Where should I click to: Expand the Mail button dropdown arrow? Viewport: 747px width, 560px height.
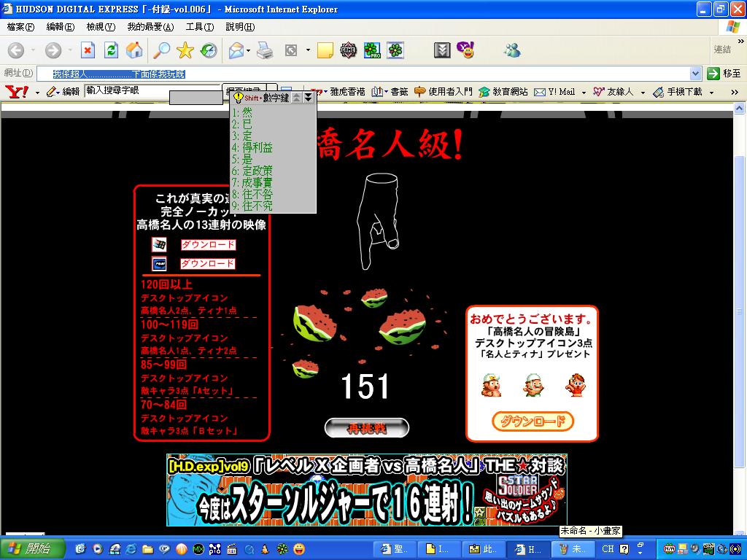click(x=249, y=50)
